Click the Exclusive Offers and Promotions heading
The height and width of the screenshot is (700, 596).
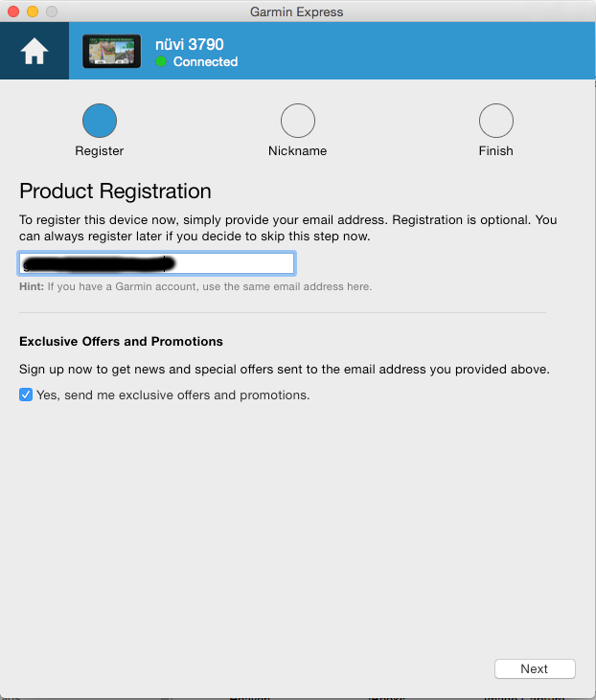coord(121,342)
